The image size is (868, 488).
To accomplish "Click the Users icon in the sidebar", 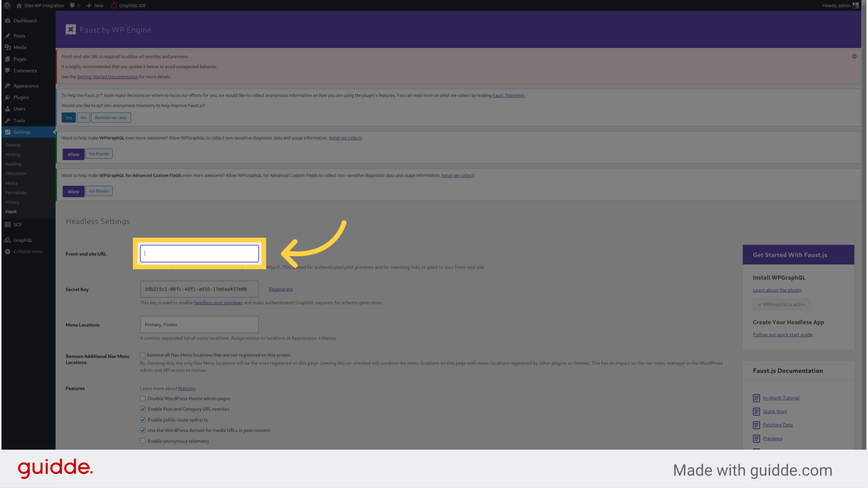I will (8, 109).
